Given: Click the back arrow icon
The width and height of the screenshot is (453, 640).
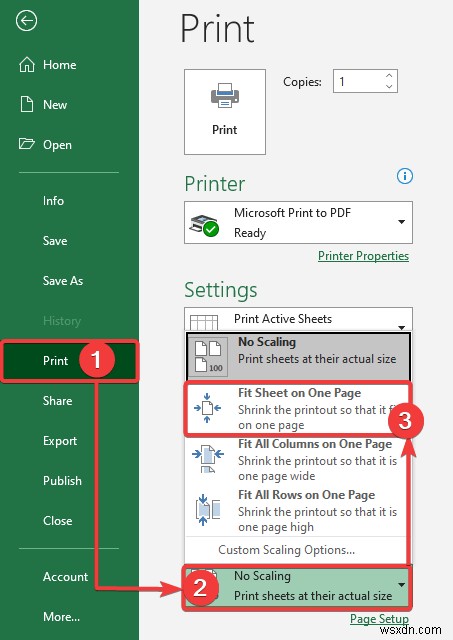Looking at the screenshot, I should pos(27,20).
